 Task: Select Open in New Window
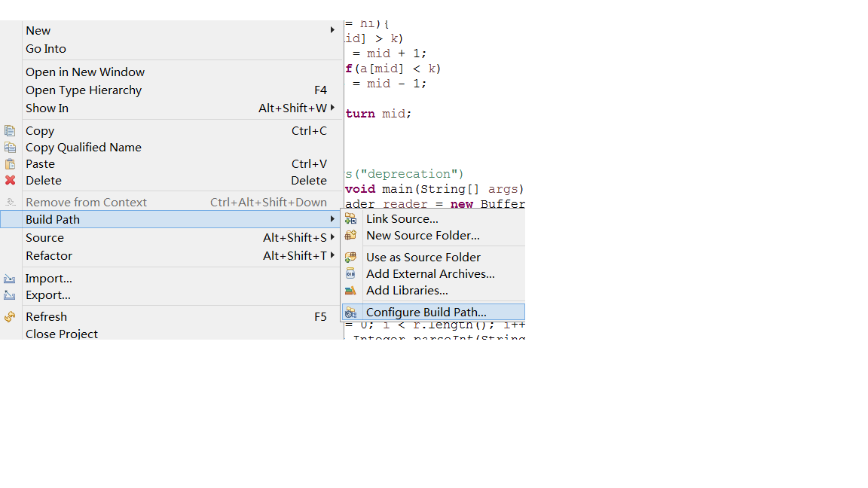[x=172, y=72]
